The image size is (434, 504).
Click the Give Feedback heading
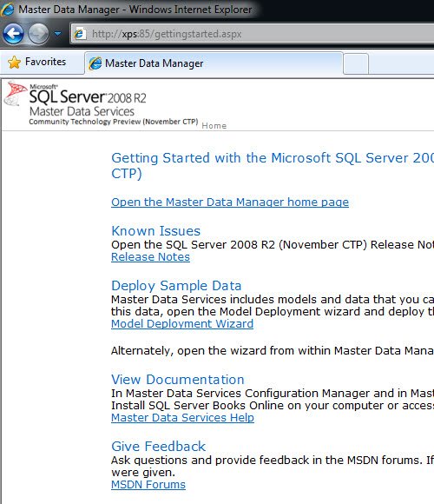tap(159, 447)
